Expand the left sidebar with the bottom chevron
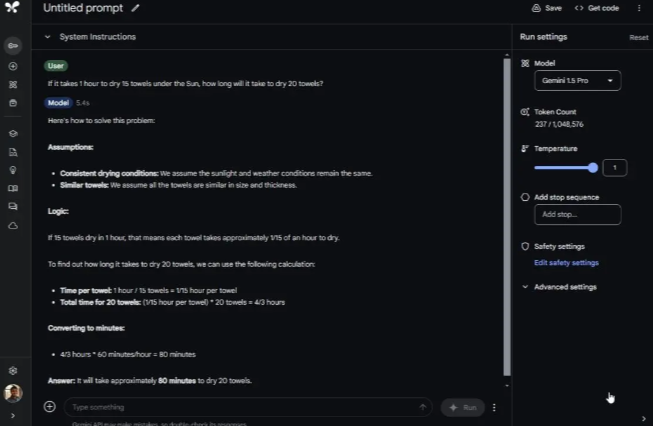Image resolution: width=653 pixels, height=426 pixels. (x=13, y=415)
